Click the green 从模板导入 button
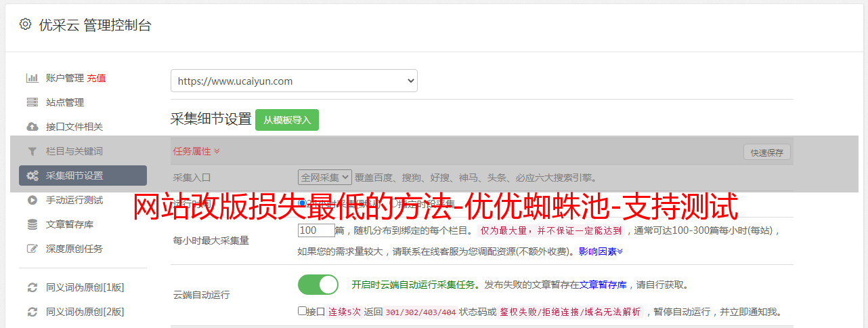 [x=287, y=120]
